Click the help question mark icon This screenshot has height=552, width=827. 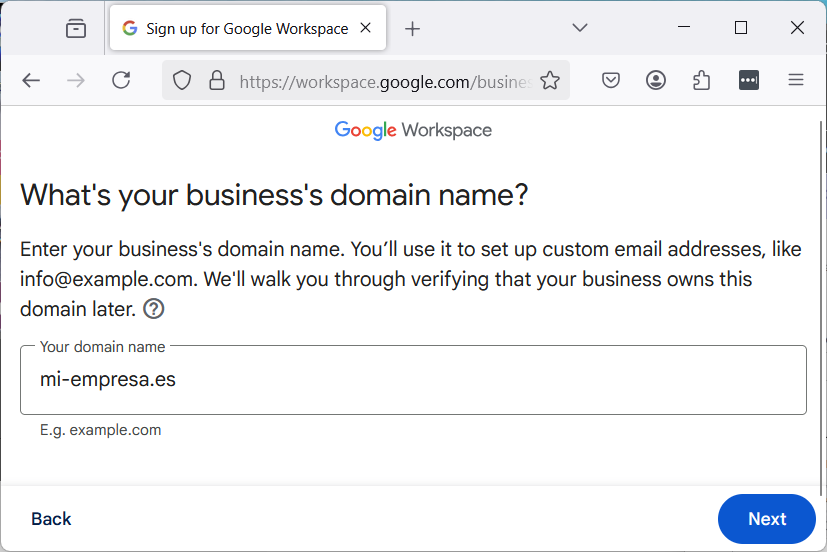tap(153, 309)
